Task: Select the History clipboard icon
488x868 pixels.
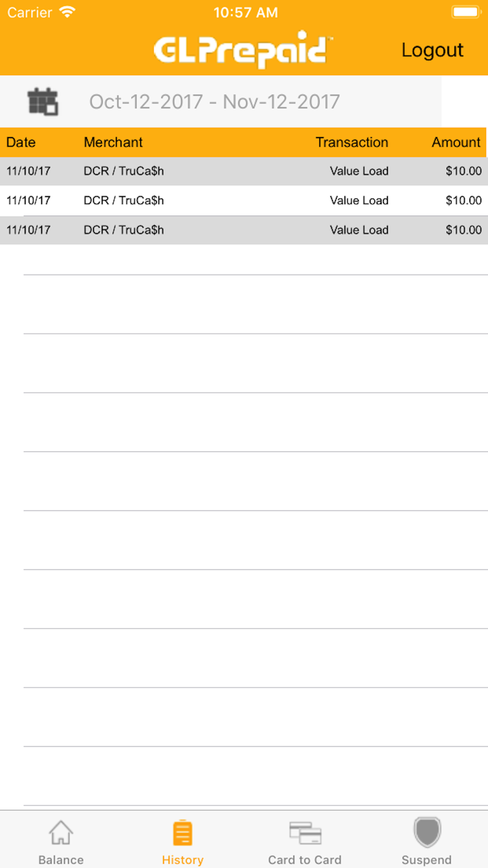Action: point(183,832)
